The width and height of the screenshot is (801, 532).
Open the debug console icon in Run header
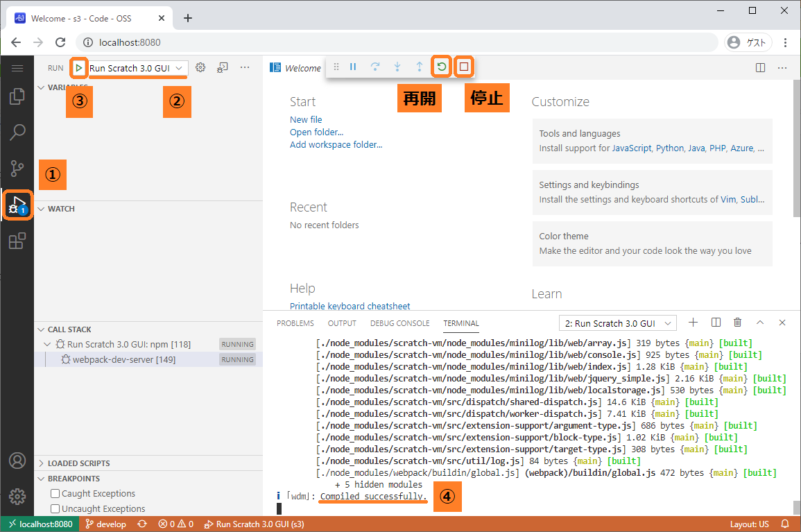point(222,67)
